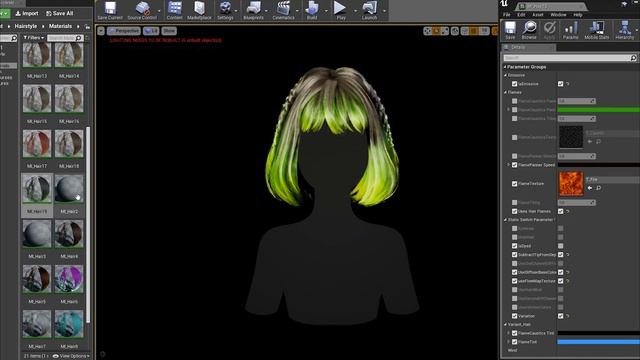Viewport: 640px width, 360px height.
Task: Click the T_Fire texture thumbnail
Action: (x=571, y=184)
